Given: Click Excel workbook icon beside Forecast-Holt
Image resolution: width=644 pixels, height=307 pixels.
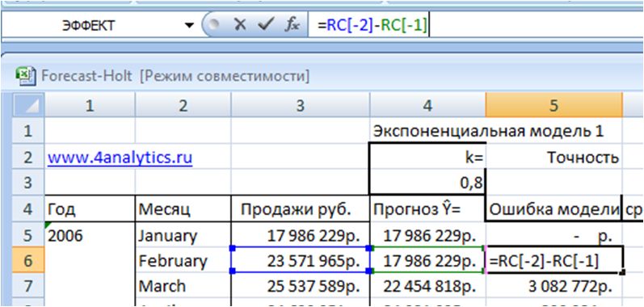Looking at the screenshot, I should tap(26, 76).
